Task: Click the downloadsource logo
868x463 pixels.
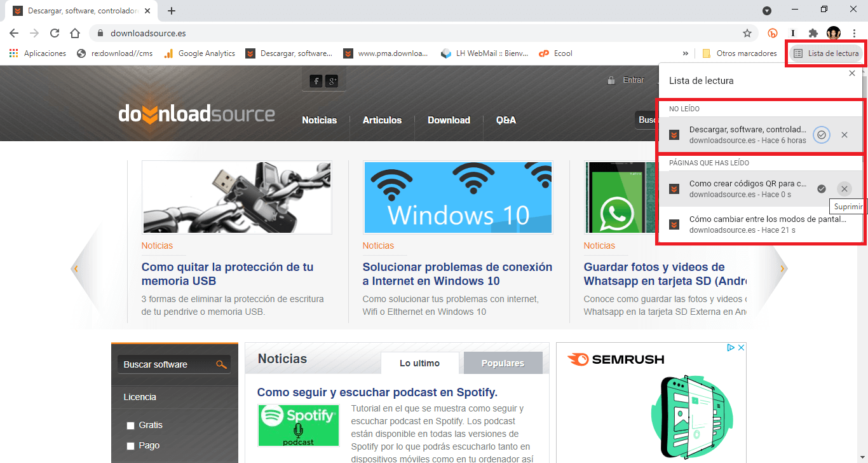Action: click(196, 114)
